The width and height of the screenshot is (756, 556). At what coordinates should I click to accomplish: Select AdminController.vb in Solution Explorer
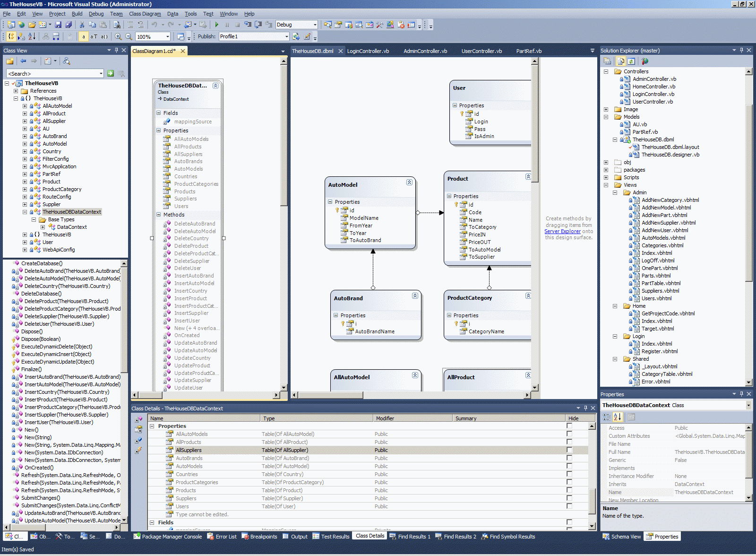[654, 79]
